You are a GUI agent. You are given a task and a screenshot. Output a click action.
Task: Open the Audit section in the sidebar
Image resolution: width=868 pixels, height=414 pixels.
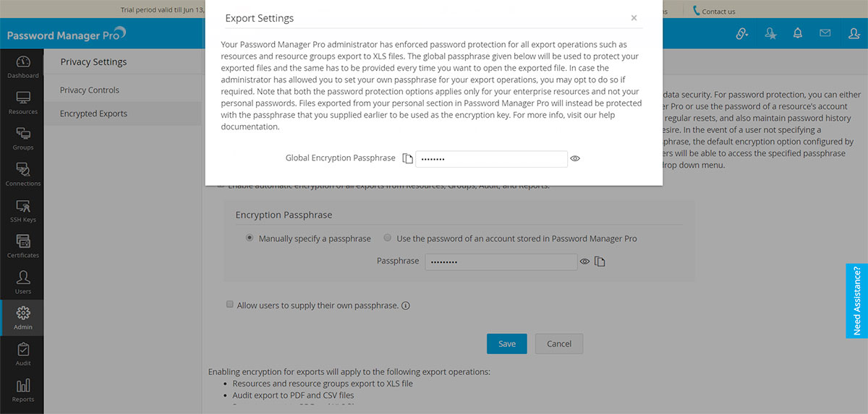click(x=23, y=354)
